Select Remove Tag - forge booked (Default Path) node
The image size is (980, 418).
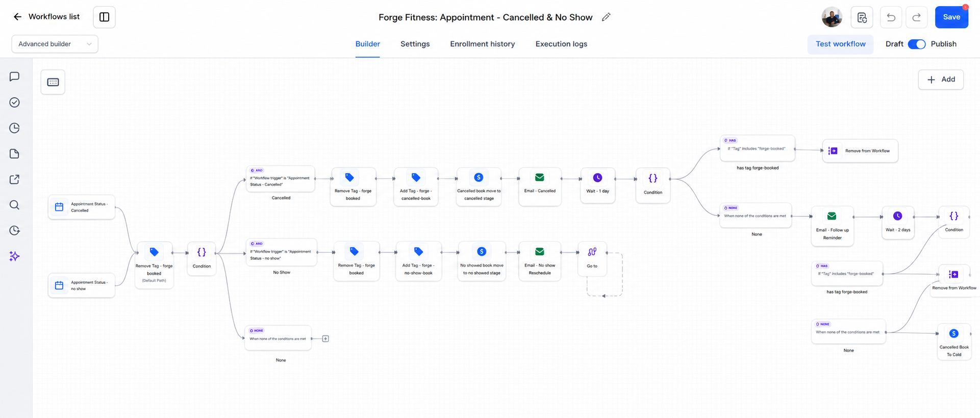[154, 265]
